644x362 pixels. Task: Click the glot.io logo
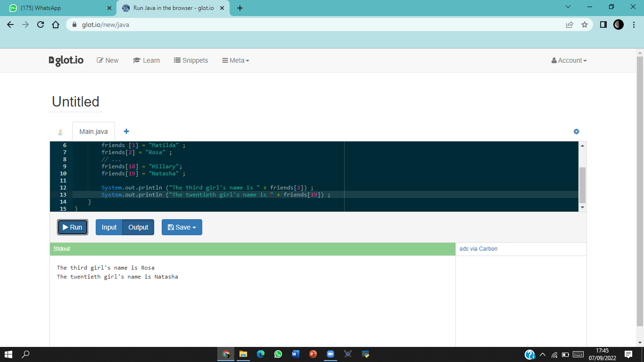[66, 60]
